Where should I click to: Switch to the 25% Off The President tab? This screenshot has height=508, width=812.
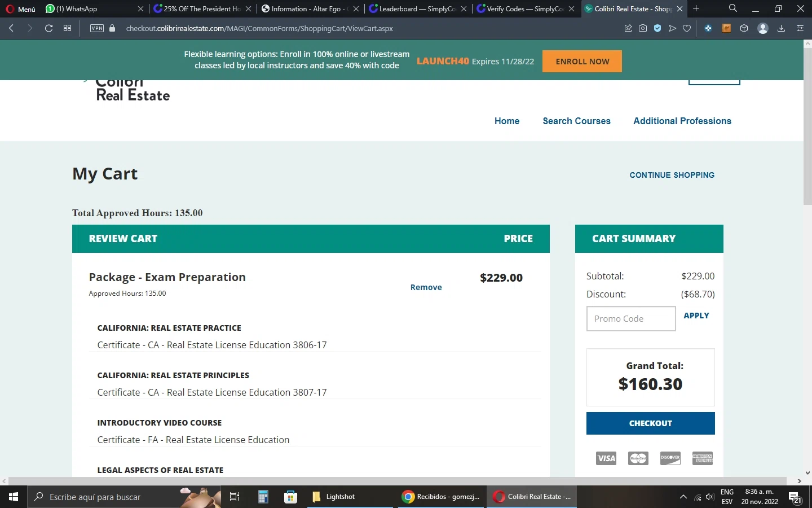click(203, 8)
